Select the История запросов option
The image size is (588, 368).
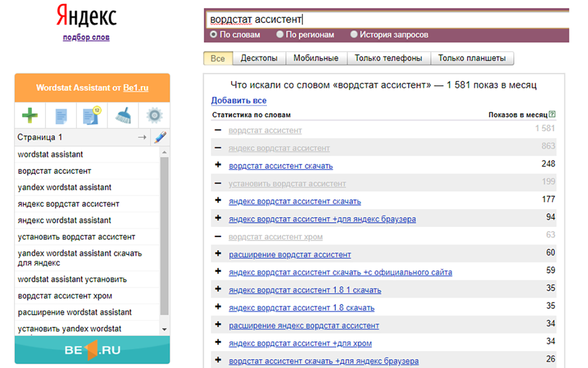(354, 34)
